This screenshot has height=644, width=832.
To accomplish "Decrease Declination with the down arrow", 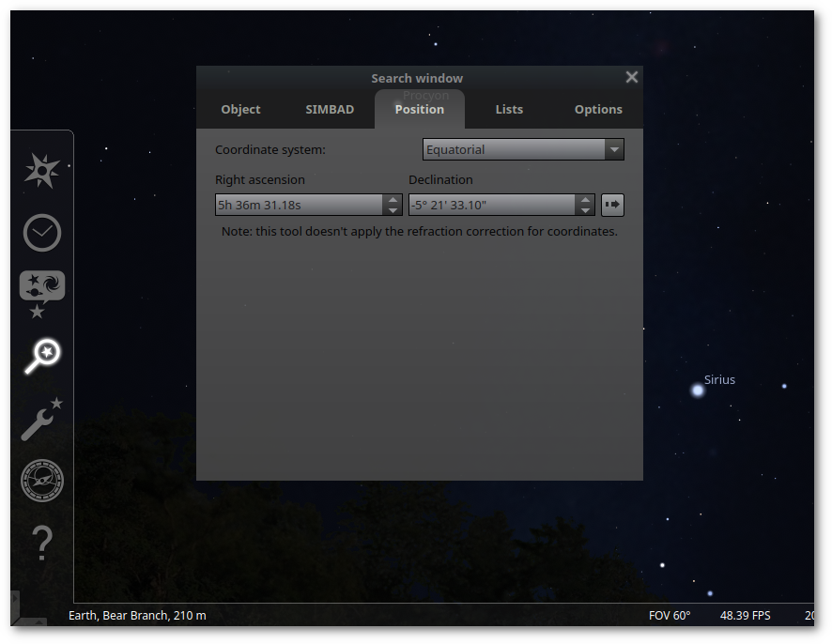I will pos(585,210).
